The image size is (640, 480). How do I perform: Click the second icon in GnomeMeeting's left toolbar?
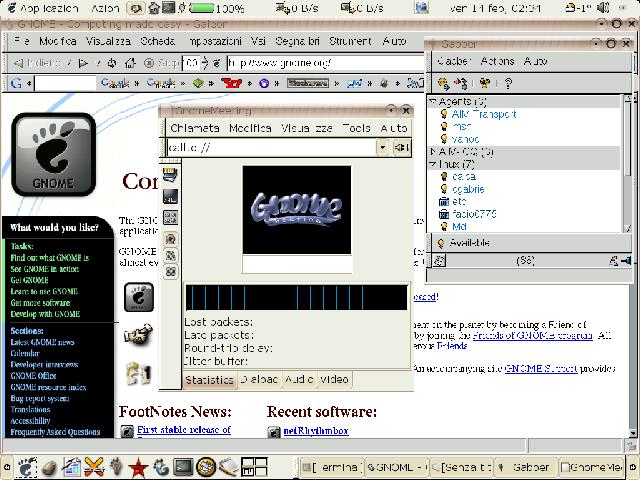coord(170,196)
